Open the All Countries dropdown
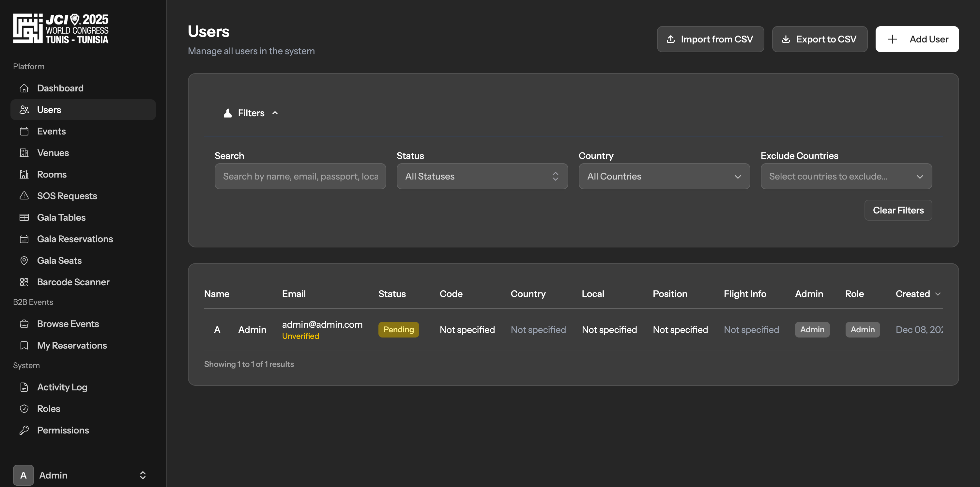The image size is (980, 487). tap(664, 176)
